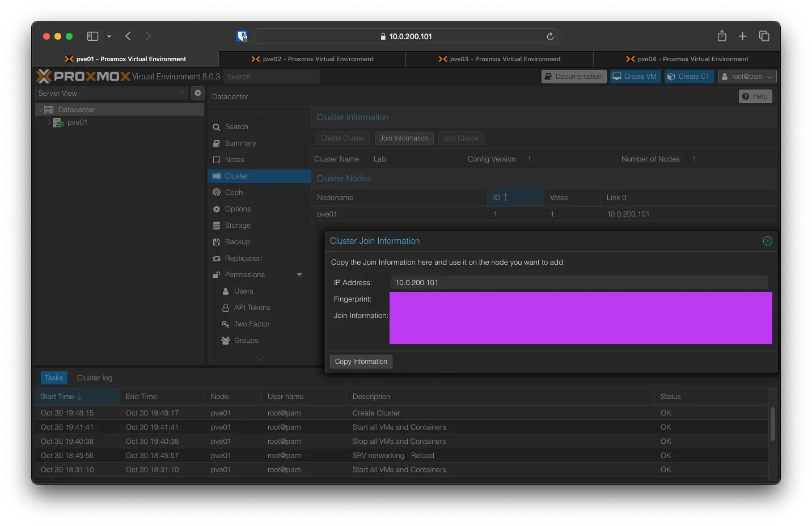
Task: Close the Cluster Join Information dialog
Action: (768, 241)
